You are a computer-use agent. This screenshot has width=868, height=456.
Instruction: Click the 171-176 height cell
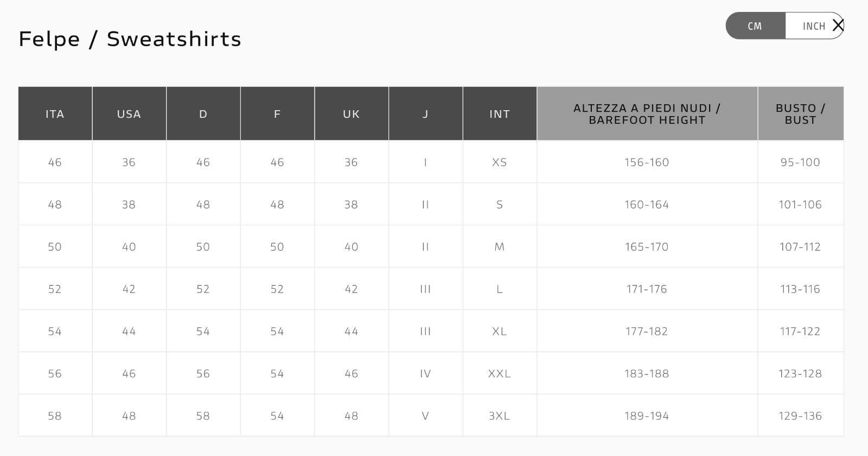(647, 289)
